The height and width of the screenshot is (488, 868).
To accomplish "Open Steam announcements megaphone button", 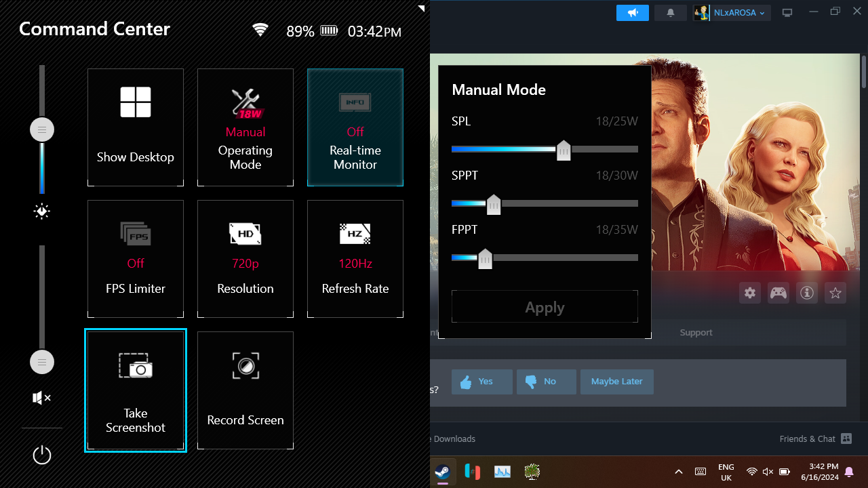I will pyautogui.click(x=633, y=13).
